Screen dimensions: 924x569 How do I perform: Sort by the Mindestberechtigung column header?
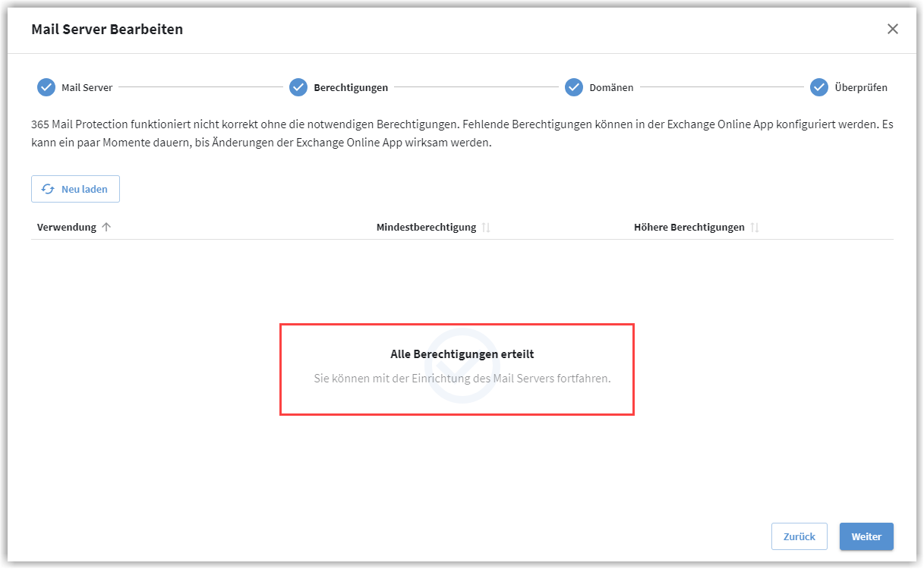(426, 227)
